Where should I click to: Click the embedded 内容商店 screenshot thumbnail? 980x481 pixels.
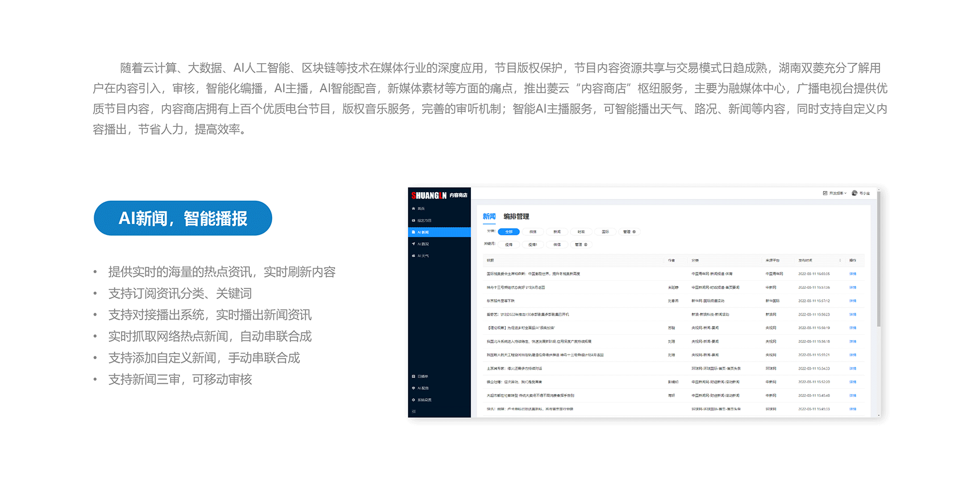pos(645,302)
